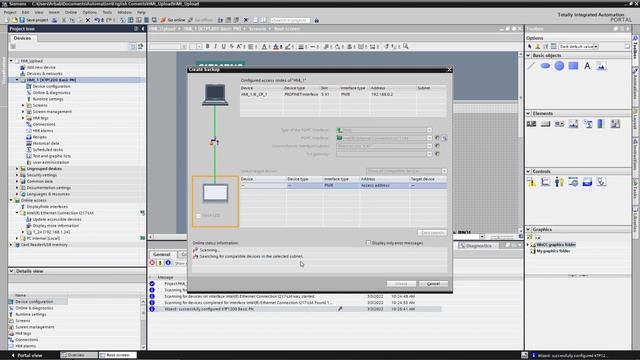Viewport: 640px width, 360px height.
Task: Select the Ellipse basic object
Action: pos(545,66)
